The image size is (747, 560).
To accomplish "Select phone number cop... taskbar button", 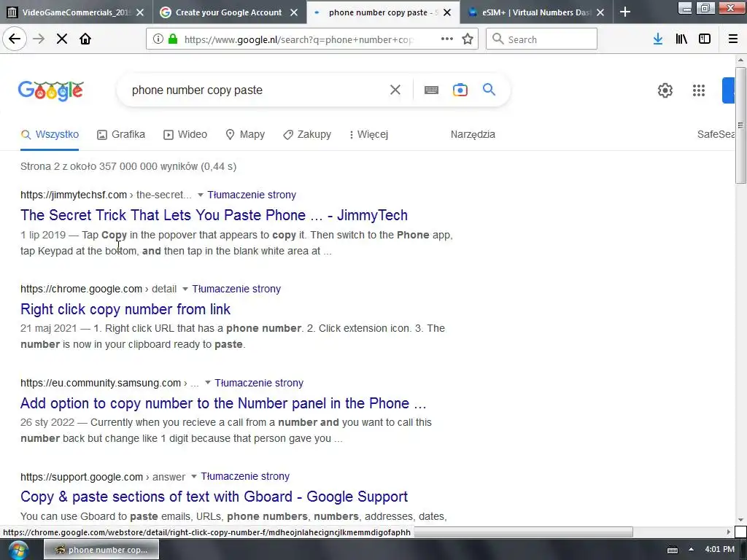I will pos(101,550).
